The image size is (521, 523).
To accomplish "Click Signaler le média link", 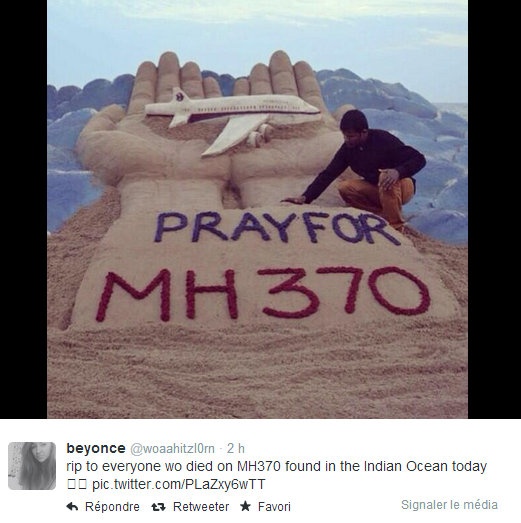I will tap(449, 505).
